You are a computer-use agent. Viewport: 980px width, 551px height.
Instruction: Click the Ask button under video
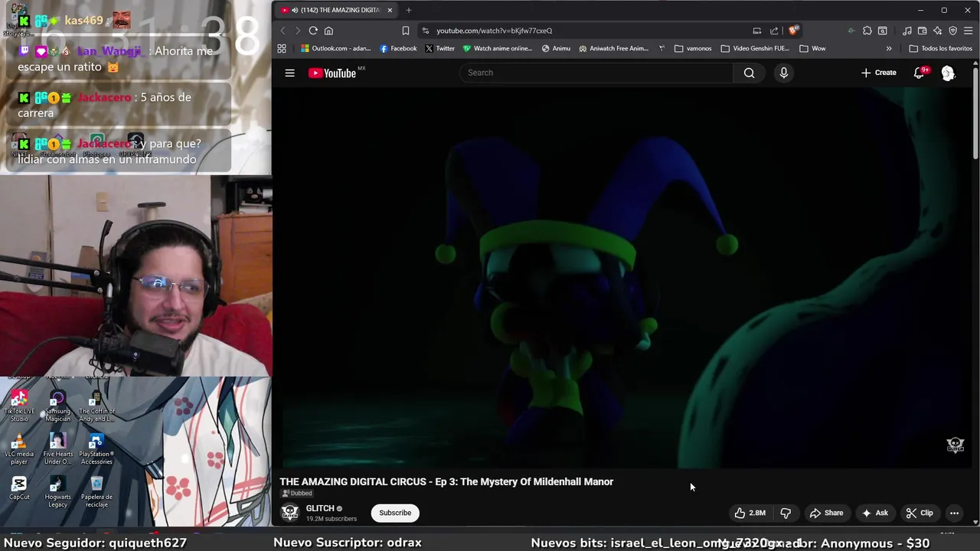(x=874, y=513)
